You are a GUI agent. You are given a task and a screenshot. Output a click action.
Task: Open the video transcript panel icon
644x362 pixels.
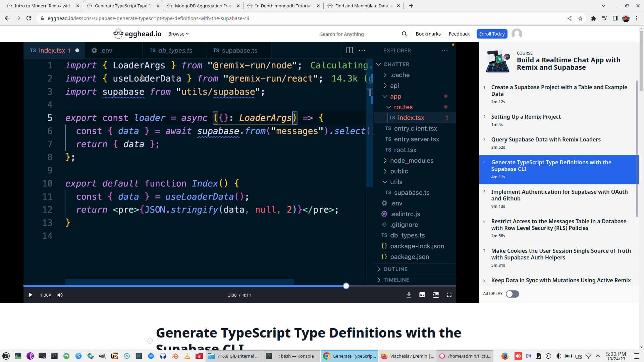pos(436,295)
